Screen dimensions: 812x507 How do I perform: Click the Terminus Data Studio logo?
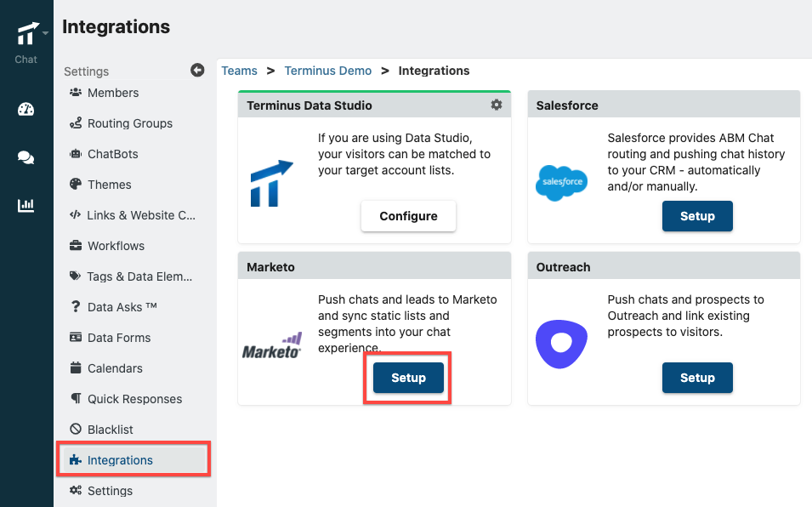tap(272, 184)
